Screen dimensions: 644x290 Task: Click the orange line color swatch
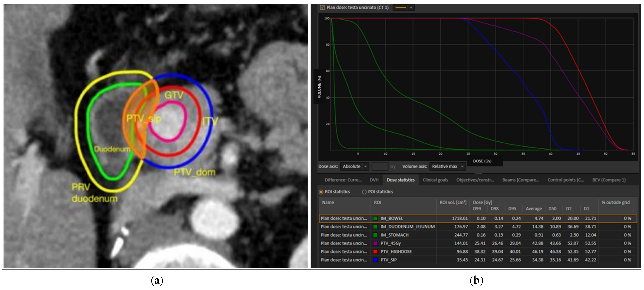(401, 7)
